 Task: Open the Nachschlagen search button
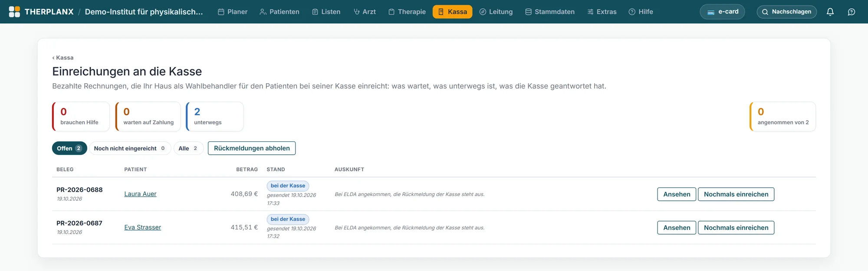[x=786, y=12]
